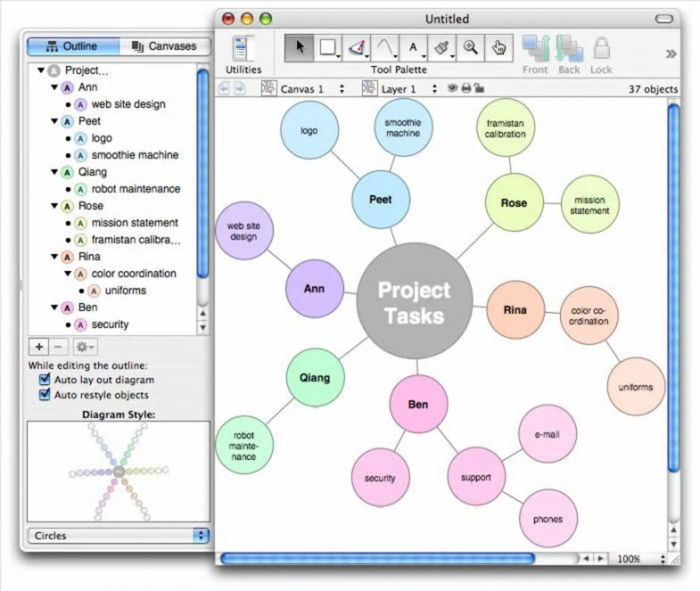Collapse the Ann outline branch

tap(54, 87)
